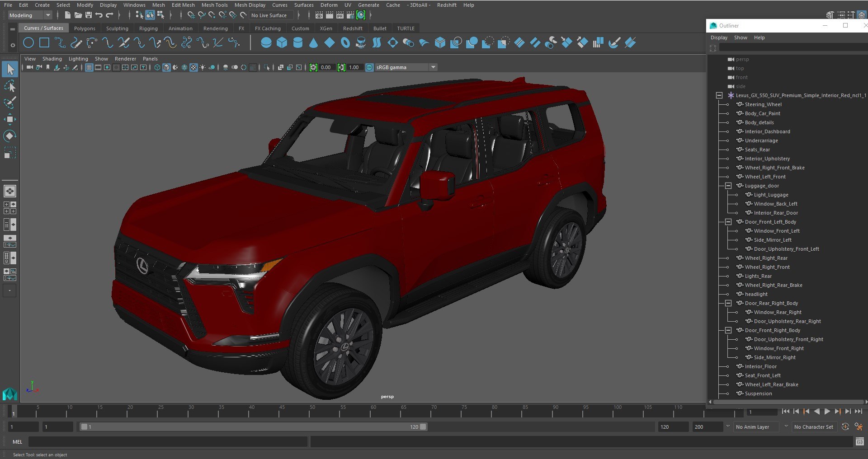Select the EP Curve tool
This screenshot has width=868, height=459.
(x=60, y=43)
